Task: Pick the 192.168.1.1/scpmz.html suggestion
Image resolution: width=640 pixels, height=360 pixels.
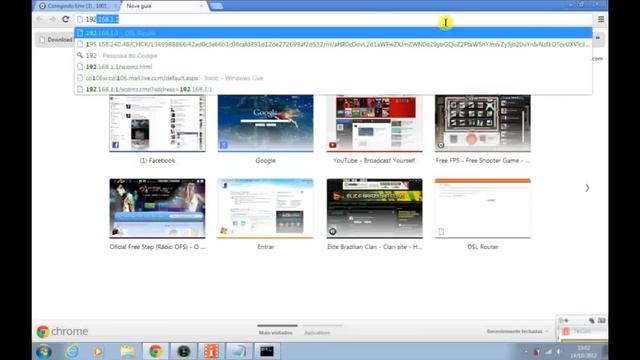Action: click(x=333, y=67)
